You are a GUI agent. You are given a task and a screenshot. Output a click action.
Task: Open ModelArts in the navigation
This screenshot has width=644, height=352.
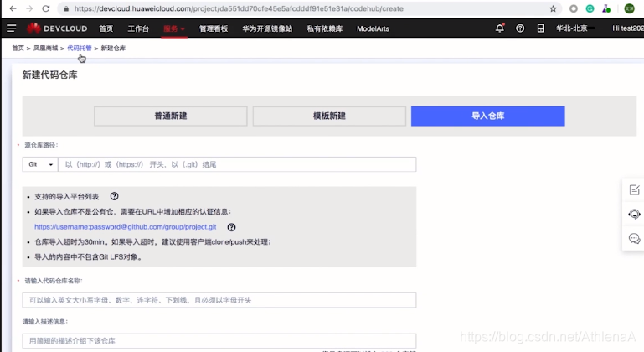tap(373, 28)
